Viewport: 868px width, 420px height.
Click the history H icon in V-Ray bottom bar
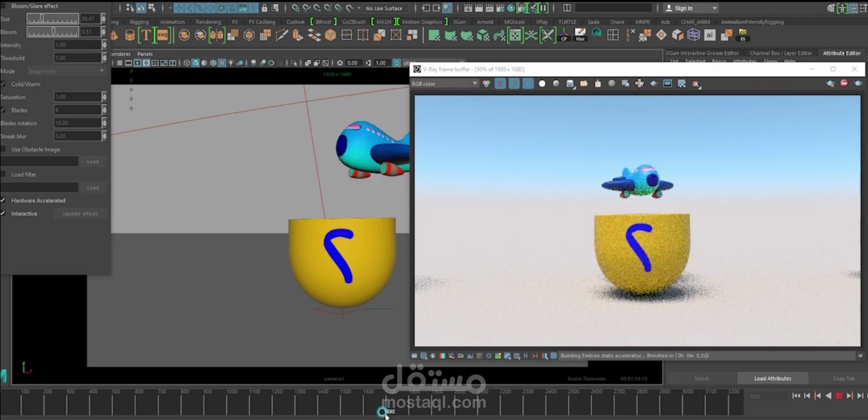(525, 356)
